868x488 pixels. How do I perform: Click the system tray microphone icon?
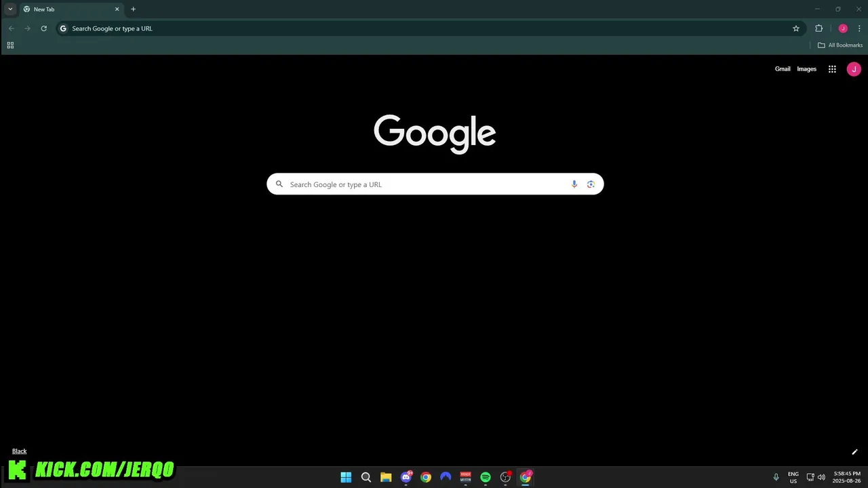click(776, 477)
